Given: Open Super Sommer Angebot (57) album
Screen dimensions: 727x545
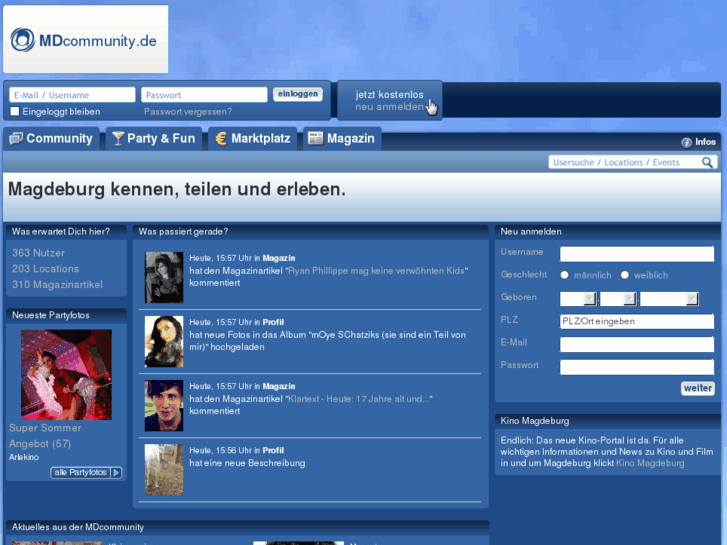Looking at the screenshot, I should click(x=45, y=436).
